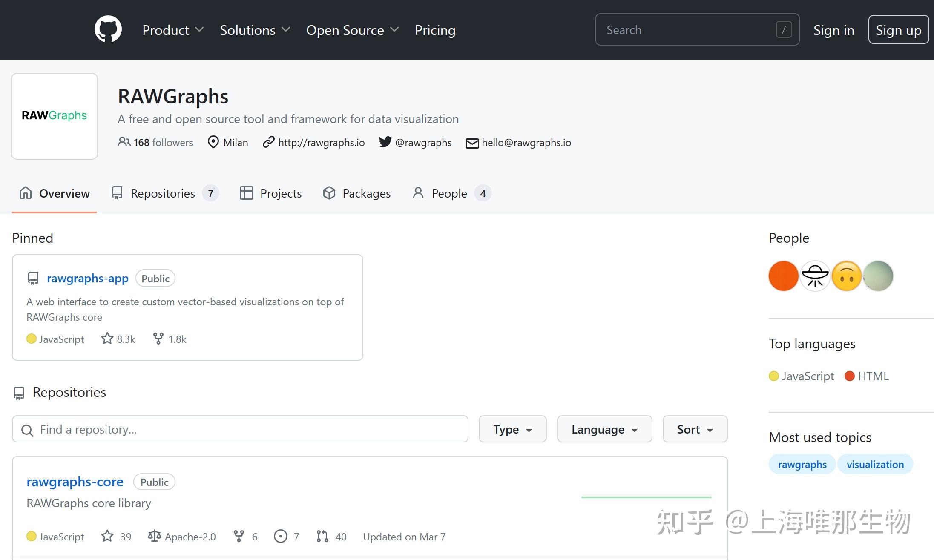
Task: Open the Type filter dropdown
Action: pos(512,429)
